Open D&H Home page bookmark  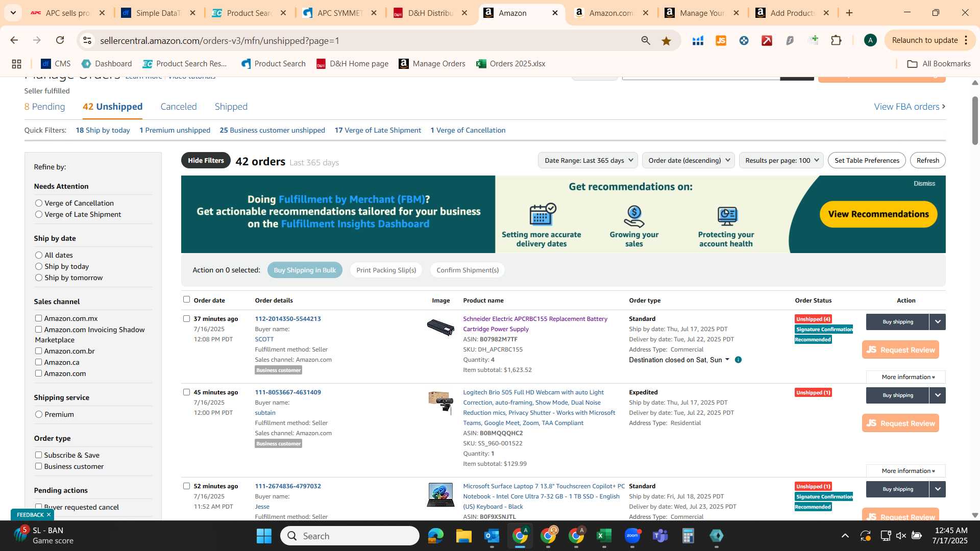click(352, 64)
